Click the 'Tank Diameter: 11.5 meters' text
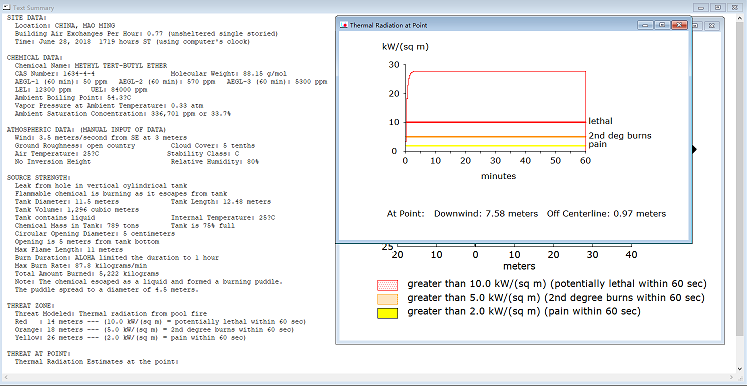This screenshot has height=386, width=747. coord(67,202)
